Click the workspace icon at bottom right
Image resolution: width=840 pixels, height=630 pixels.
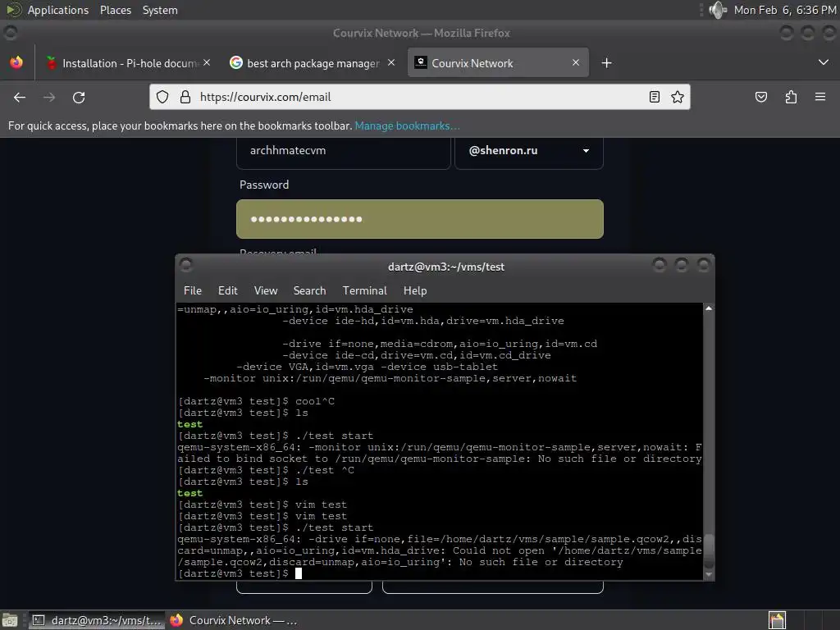tap(777, 620)
